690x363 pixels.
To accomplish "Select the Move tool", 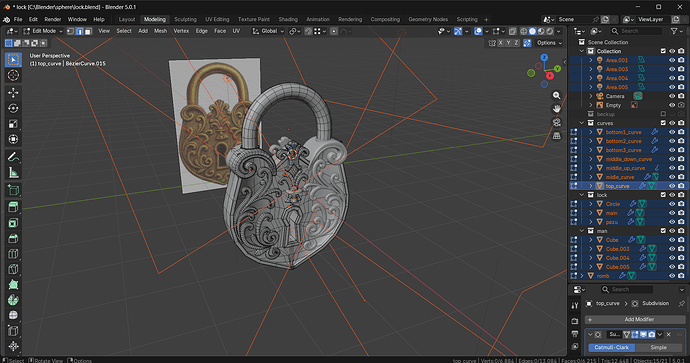I will pos(13,92).
